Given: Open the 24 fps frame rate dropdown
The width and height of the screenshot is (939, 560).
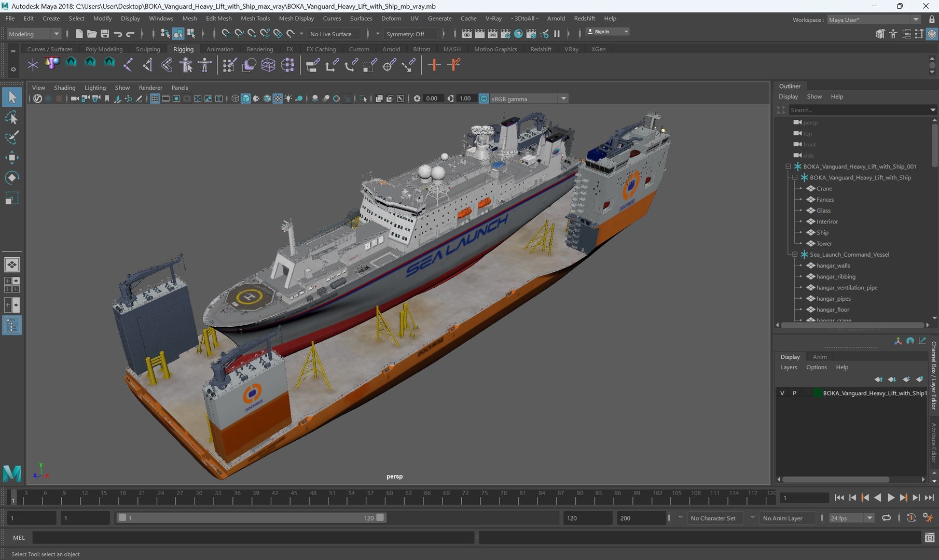Looking at the screenshot, I should point(851,518).
